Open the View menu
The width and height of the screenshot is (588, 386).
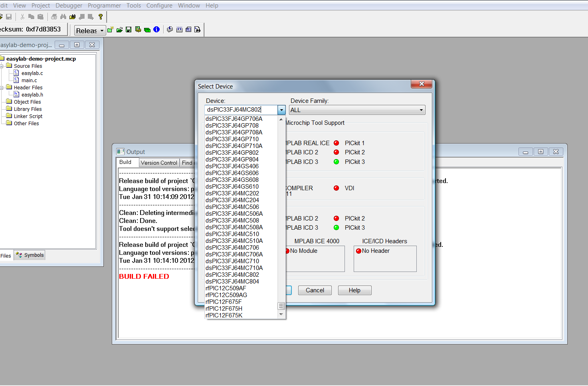(20, 6)
